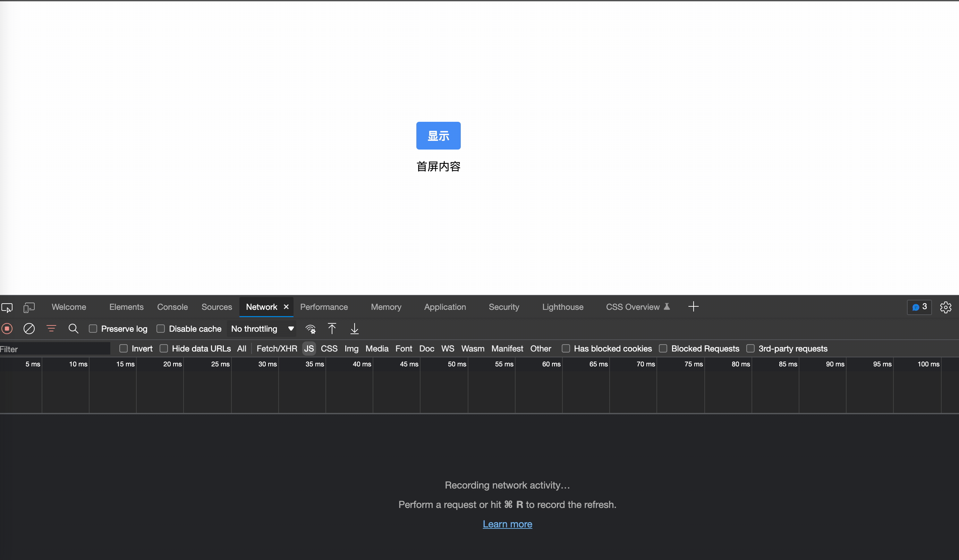Viewport: 959px width, 560px height.
Task: Click the 显示 button
Action: tap(439, 135)
